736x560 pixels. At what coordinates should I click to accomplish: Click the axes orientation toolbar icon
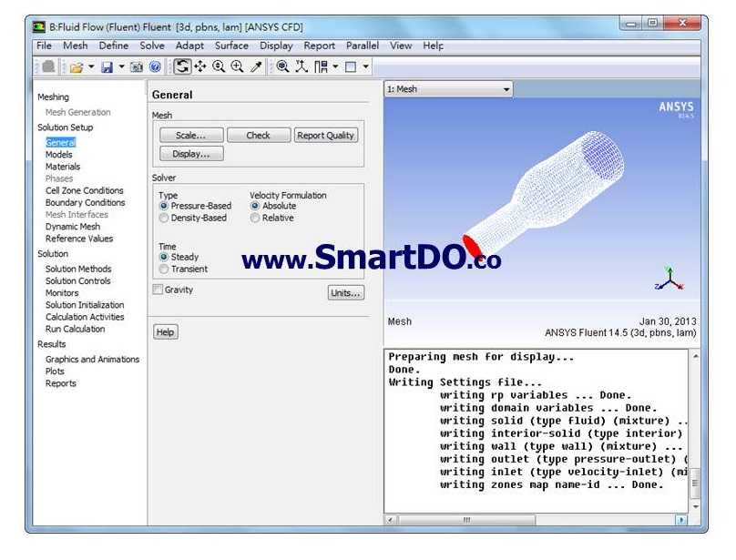[x=302, y=66]
